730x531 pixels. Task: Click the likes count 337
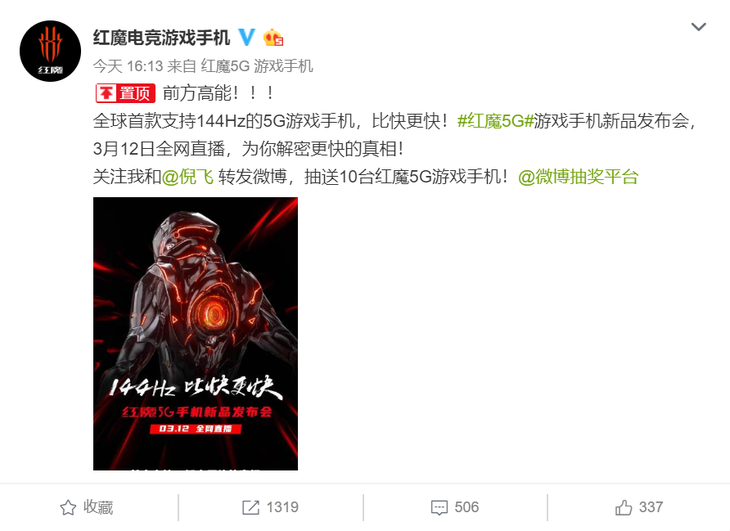tap(651, 507)
